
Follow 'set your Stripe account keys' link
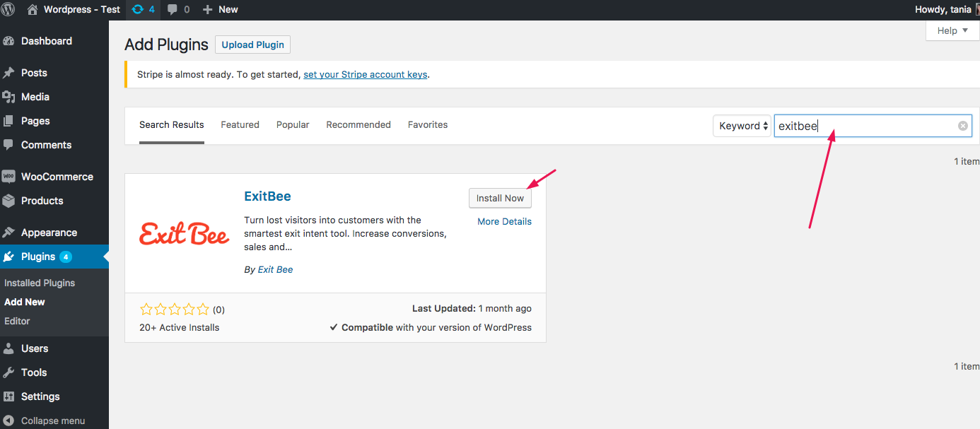click(365, 74)
